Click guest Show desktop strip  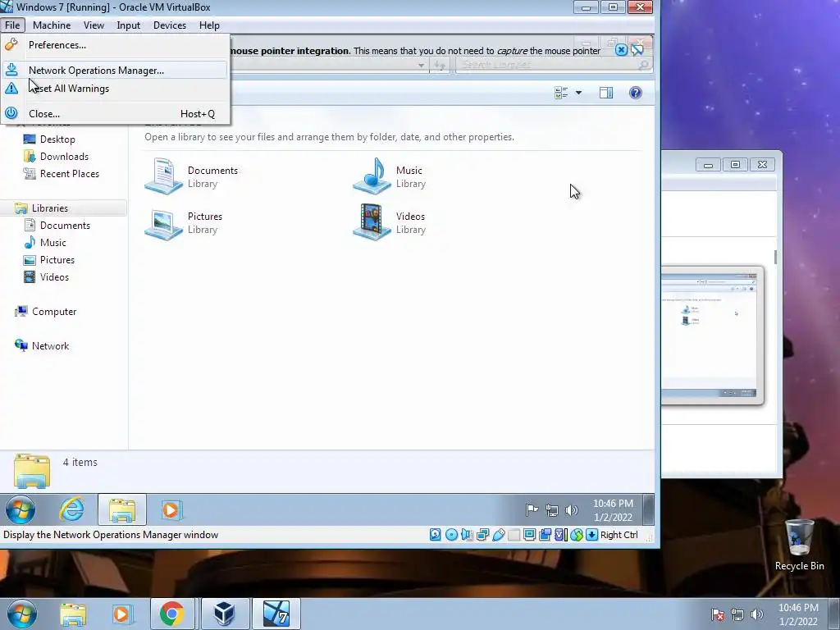pyautogui.click(x=648, y=510)
